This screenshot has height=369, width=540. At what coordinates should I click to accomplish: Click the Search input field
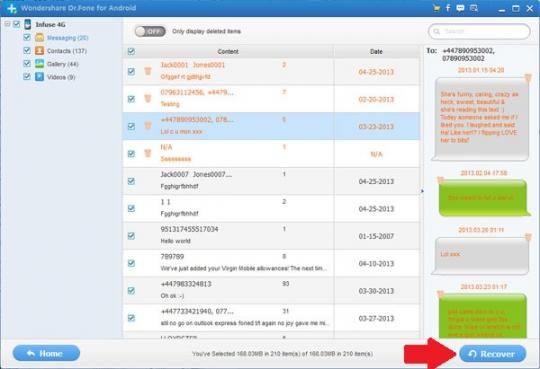pos(479,31)
